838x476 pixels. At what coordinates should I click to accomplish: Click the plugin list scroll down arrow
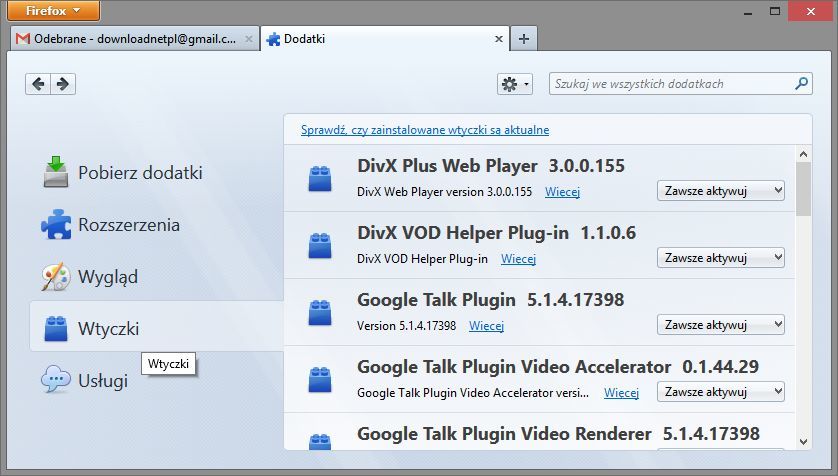point(803,441)
